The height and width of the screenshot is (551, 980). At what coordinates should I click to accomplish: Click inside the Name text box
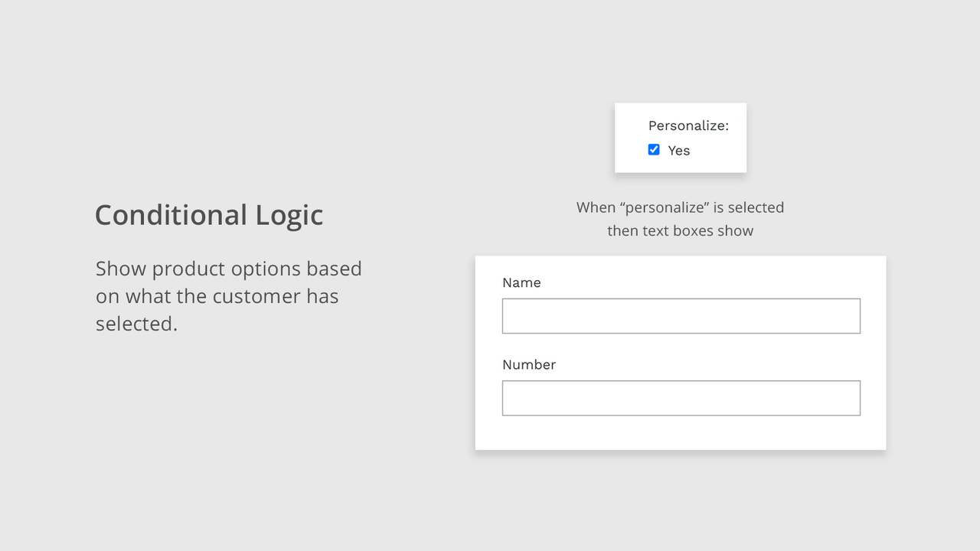[x=681, y=315]
